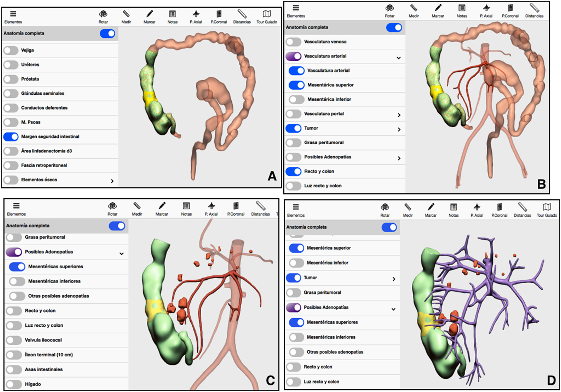
Task: Switch off Anatomía completa in panel B
Action: click(394, 28)
